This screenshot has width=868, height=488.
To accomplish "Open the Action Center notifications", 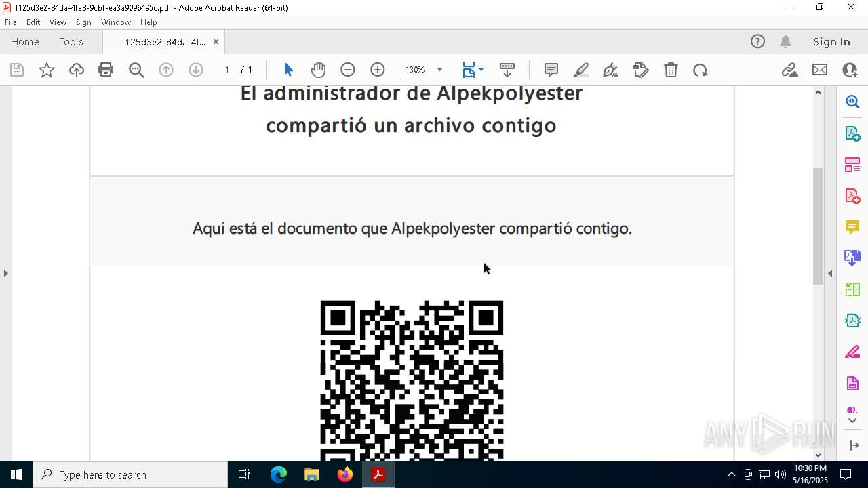I will click(846, 474).
